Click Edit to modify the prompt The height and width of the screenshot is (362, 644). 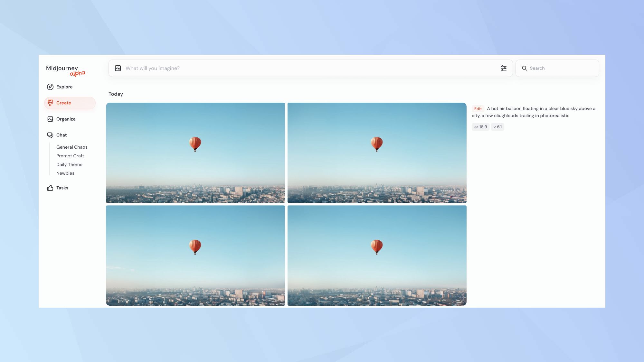[x=478, y=109]
